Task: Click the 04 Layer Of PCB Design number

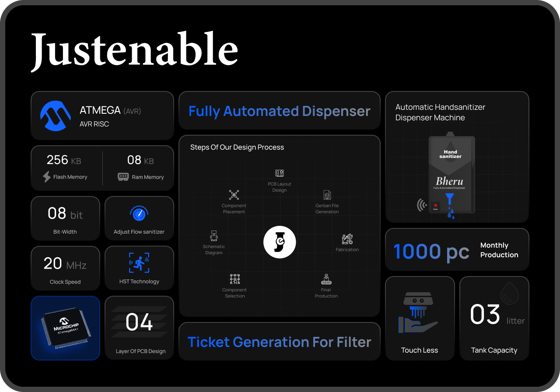Action: pyautogui.click(x=139, y=323)
